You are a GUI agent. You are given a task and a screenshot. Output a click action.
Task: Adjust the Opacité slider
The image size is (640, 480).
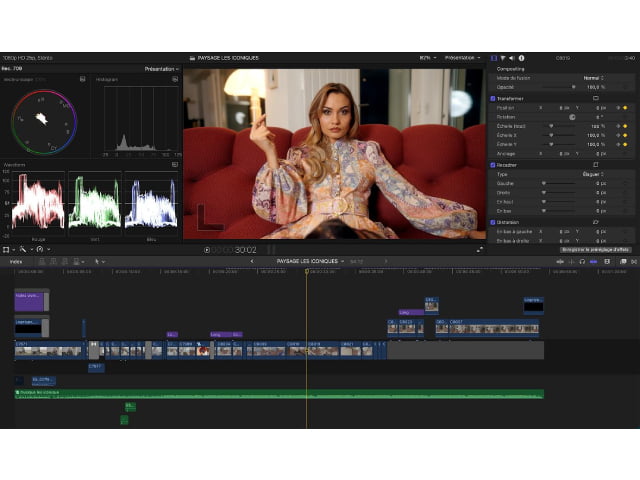559,87
